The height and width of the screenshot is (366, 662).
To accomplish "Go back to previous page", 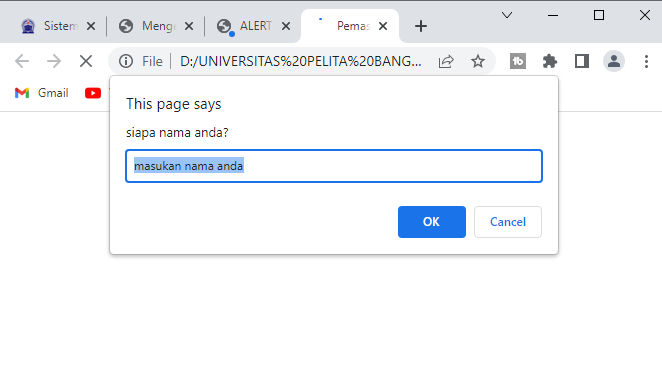I will (22, 62).
